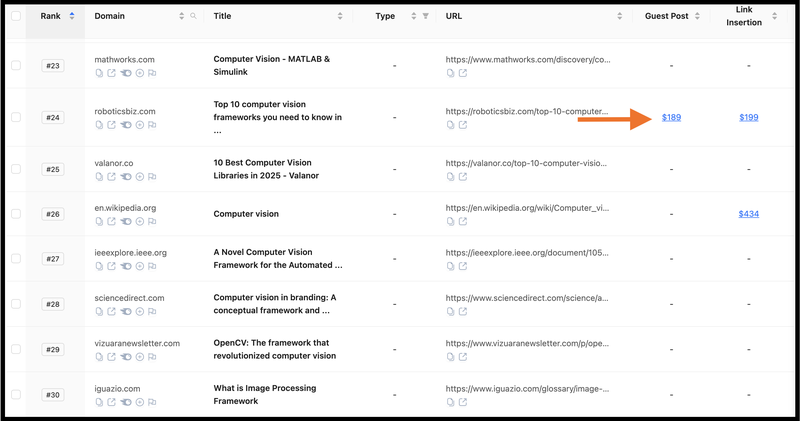800x421 pixels.
Task: Copy the mathworks.com URL
Action: pyautogui.click(x=450, y=73)
